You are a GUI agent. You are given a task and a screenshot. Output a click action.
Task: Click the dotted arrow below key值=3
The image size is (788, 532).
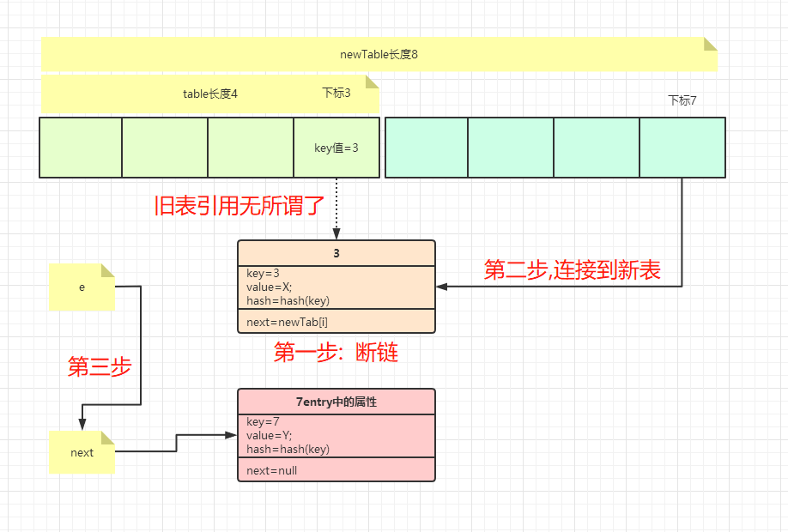336,210
